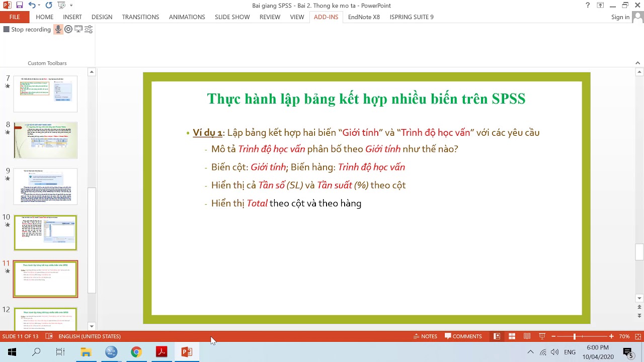
Task: Zoom in with the plus button
Action: (611, 336)
